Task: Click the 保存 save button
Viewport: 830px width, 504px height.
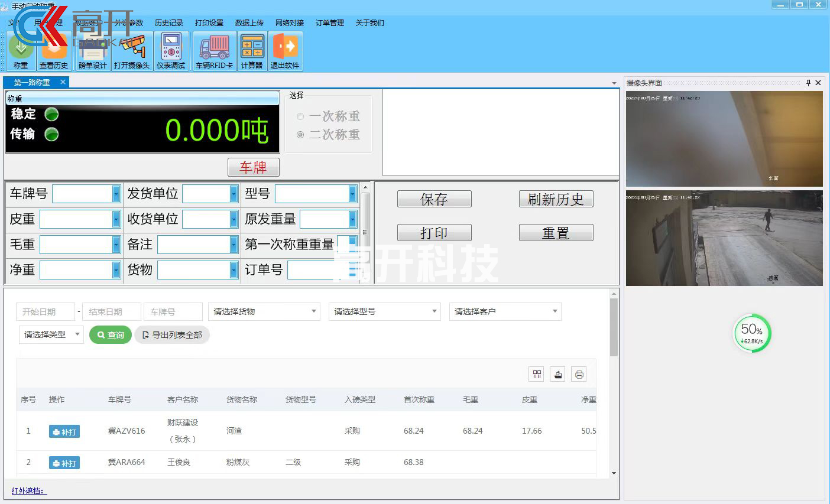Action: 434,199
